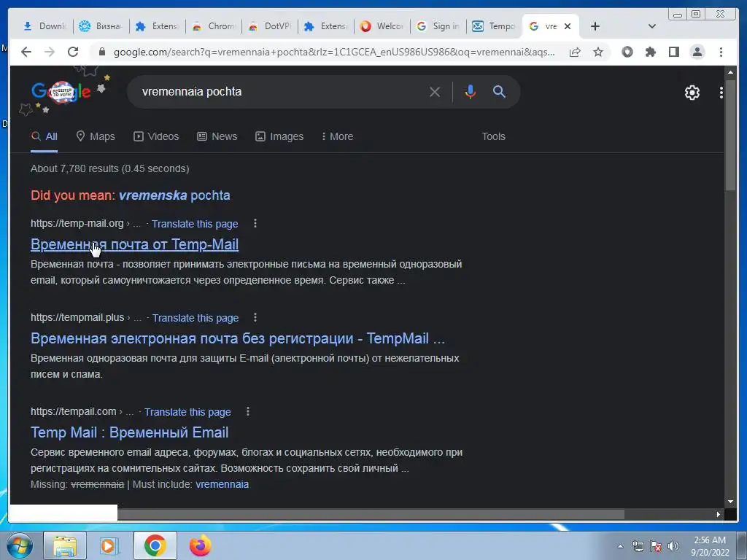Open a new browser tab

click(x=595, y=26)
